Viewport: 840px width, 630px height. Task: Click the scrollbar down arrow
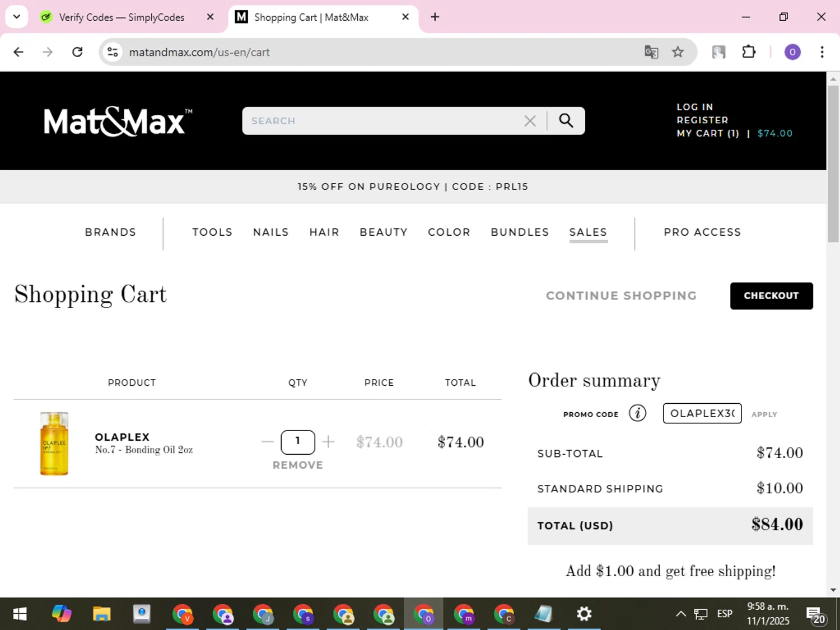point(833,590)
